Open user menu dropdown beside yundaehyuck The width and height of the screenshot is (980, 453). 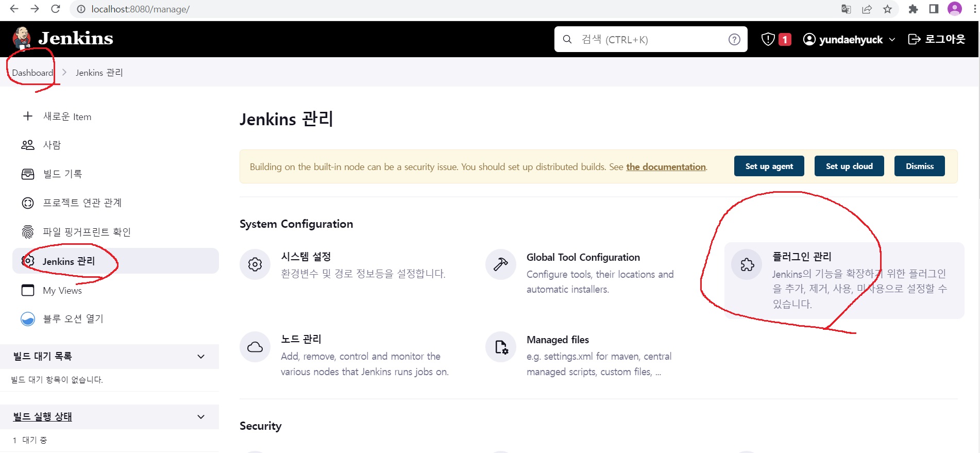tap(892, 40)
